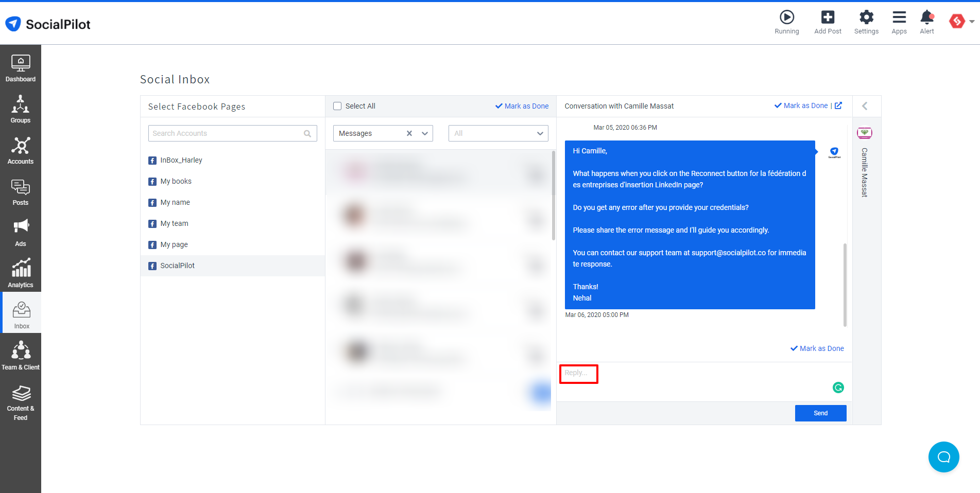Image resolution: width=980 pixels, height=493 pixels.
Task: Click the Grammarly icon near reply box
Action: (838, 388)
